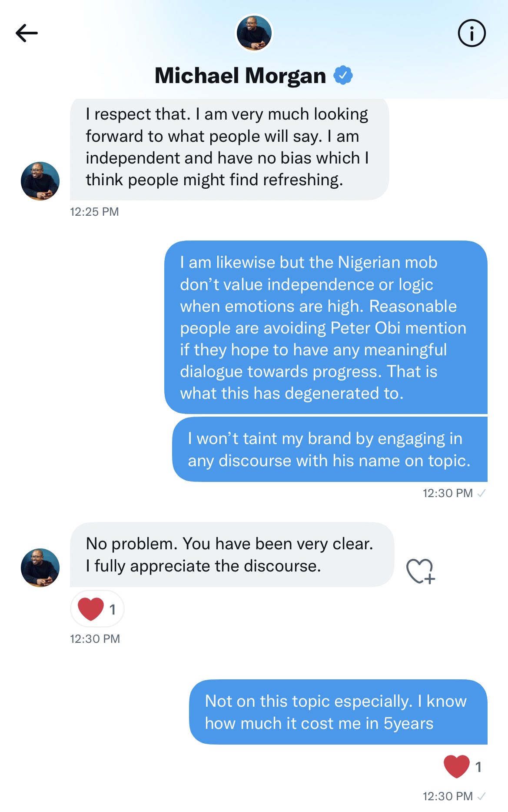This screenshot has width=508, height=812.
Task: Select the "Nigerian mob" blue message bubble
Action: coord(325,327)
